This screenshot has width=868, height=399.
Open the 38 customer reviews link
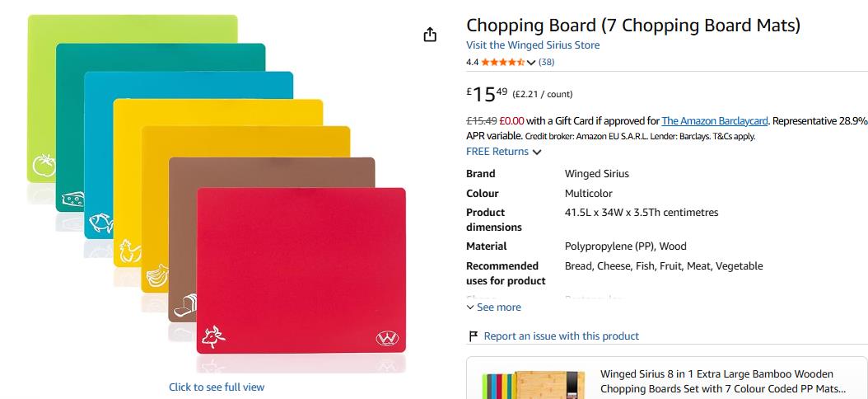546,62
